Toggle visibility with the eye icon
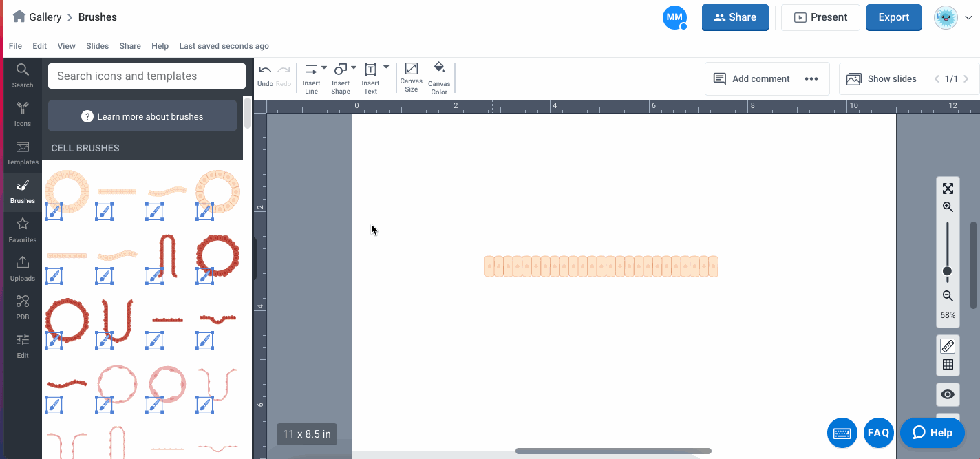Screen dimensions: 980x459 point(948,394)
